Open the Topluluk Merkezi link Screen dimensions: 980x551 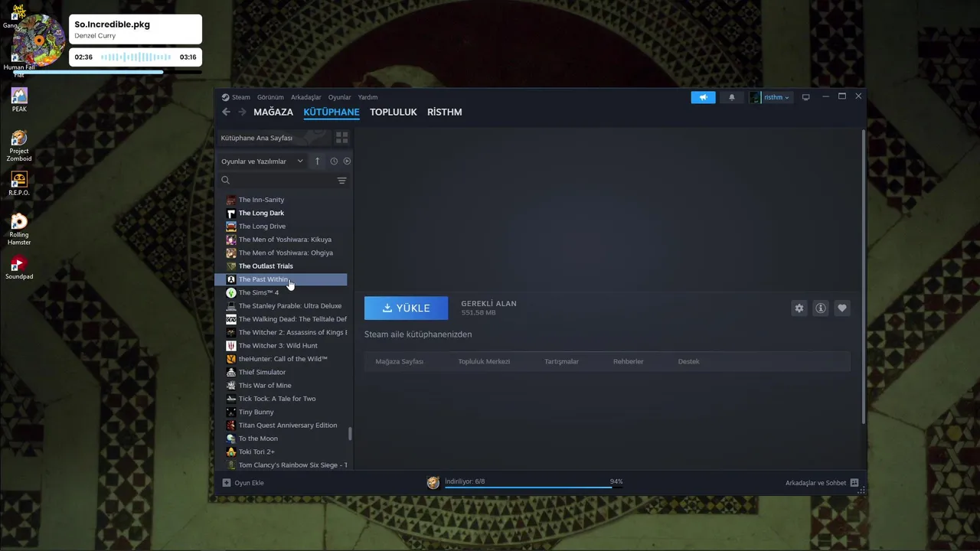(484, 361)
